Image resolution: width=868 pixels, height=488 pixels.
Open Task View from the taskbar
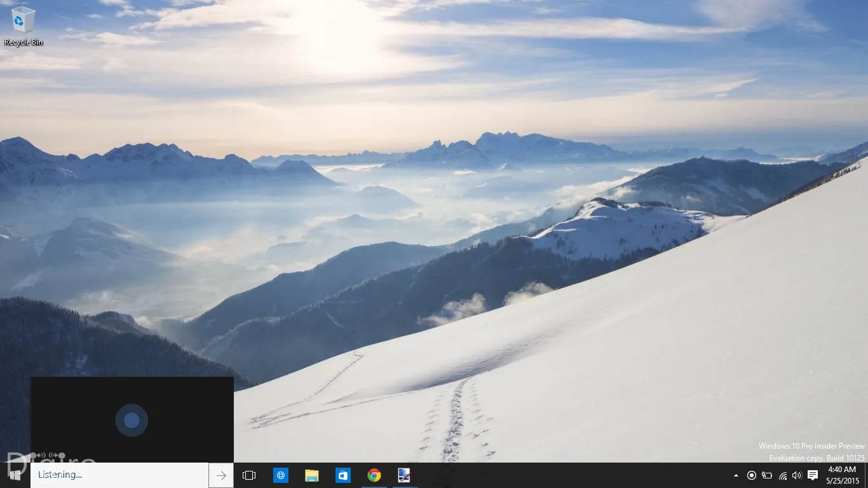(x=249, y=475)
